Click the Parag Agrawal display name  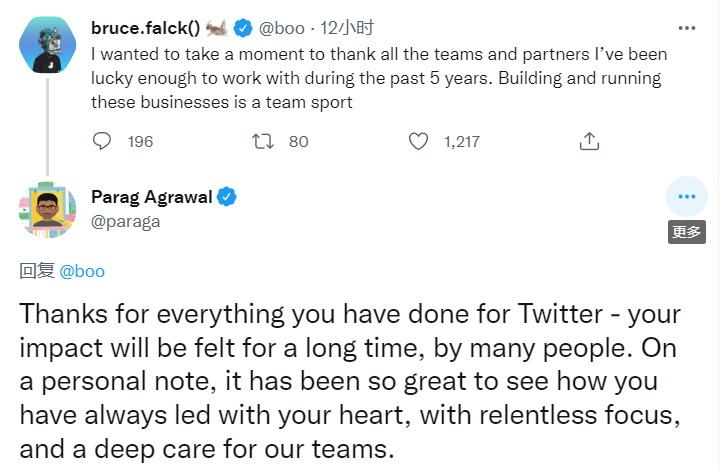(151, 196)
